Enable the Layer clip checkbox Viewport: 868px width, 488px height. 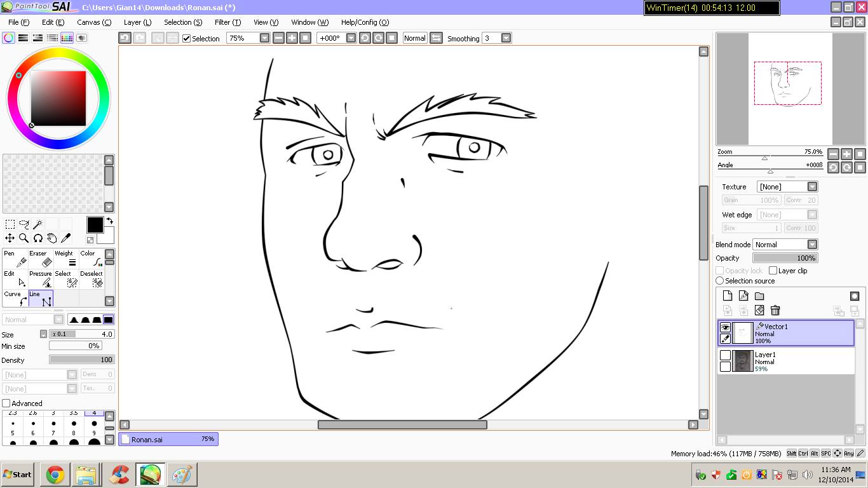pyautogui.click(x=773, y=271)
